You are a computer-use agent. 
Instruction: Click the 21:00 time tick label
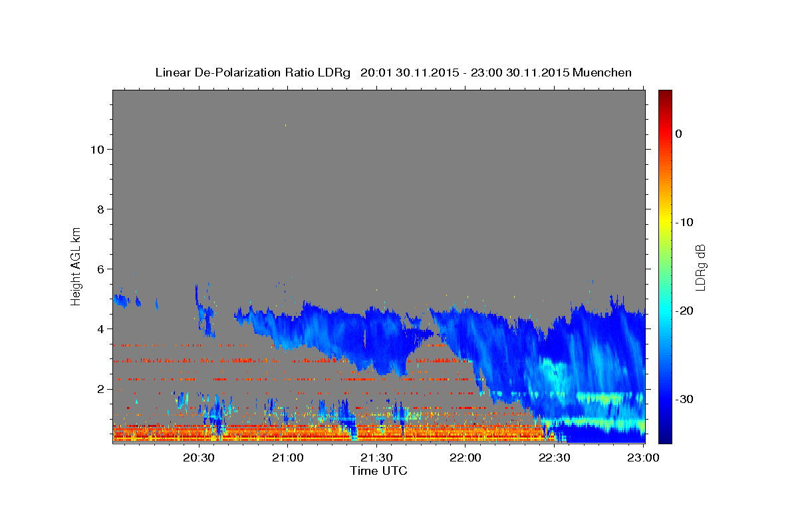point(288,458)
